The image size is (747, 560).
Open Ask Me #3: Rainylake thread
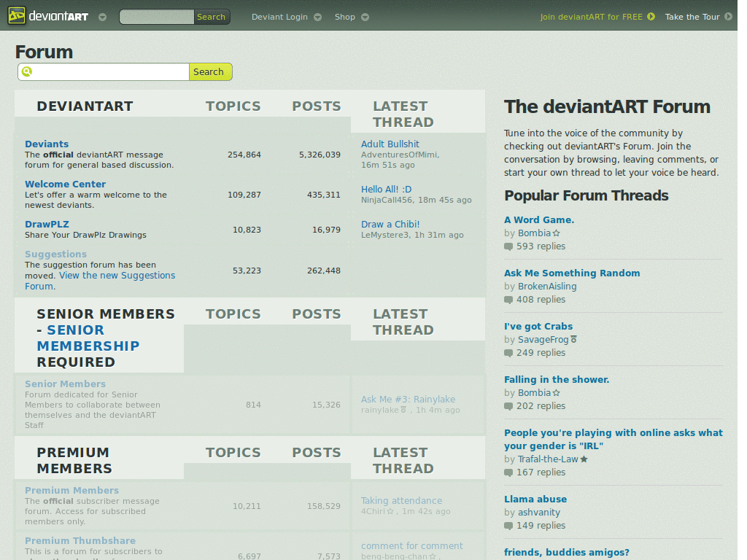click(409, 399)
